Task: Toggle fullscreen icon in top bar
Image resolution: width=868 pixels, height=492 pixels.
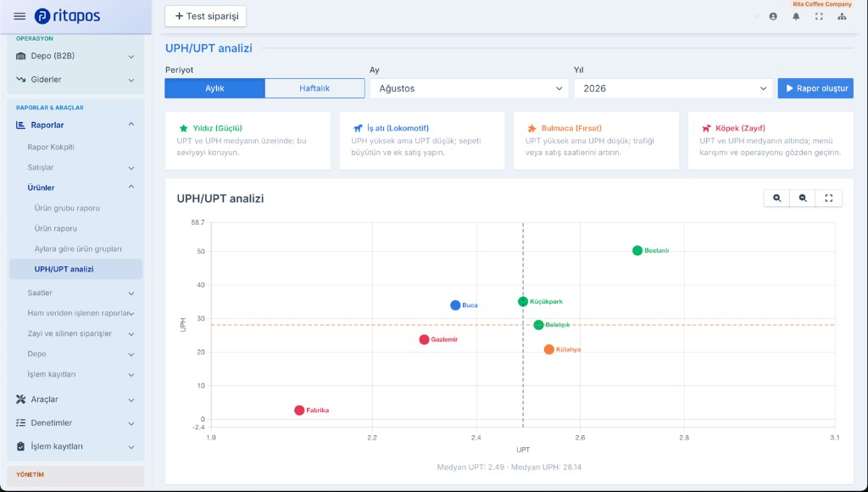Action: click(819, 17)
